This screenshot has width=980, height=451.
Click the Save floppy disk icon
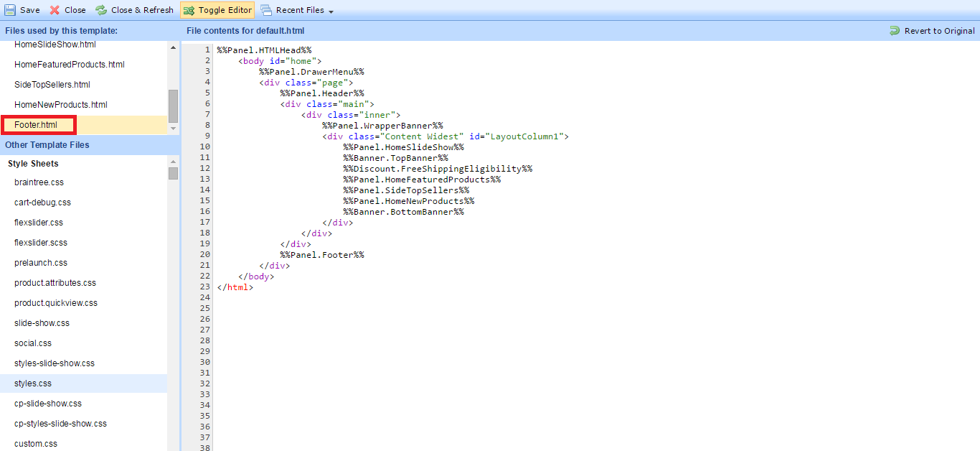pyautogui.click(x=10, y=10)
